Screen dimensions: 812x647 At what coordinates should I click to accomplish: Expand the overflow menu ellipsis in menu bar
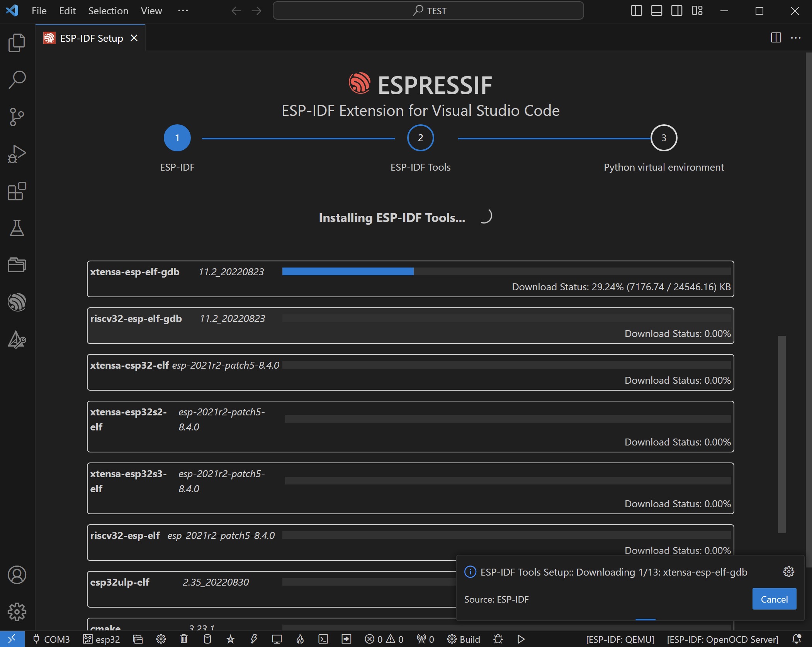[x=183, y=11]
